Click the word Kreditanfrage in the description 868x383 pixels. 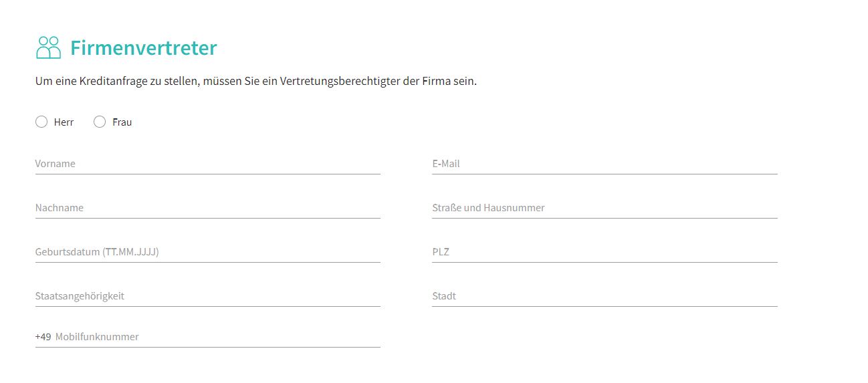point(110,82)
